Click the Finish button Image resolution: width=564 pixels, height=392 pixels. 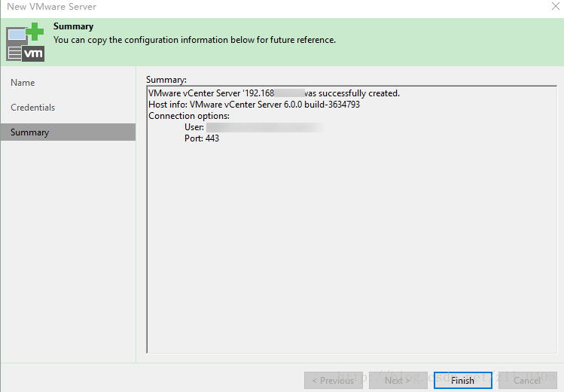pos(462,380)
